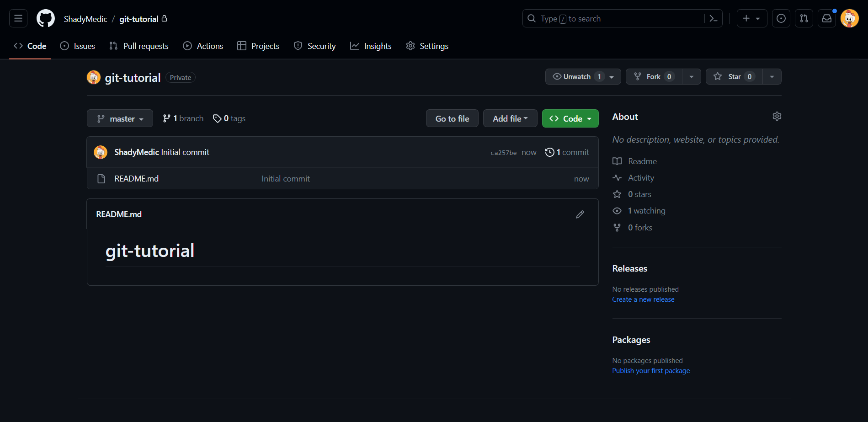Click the search input field

point(612,19)
